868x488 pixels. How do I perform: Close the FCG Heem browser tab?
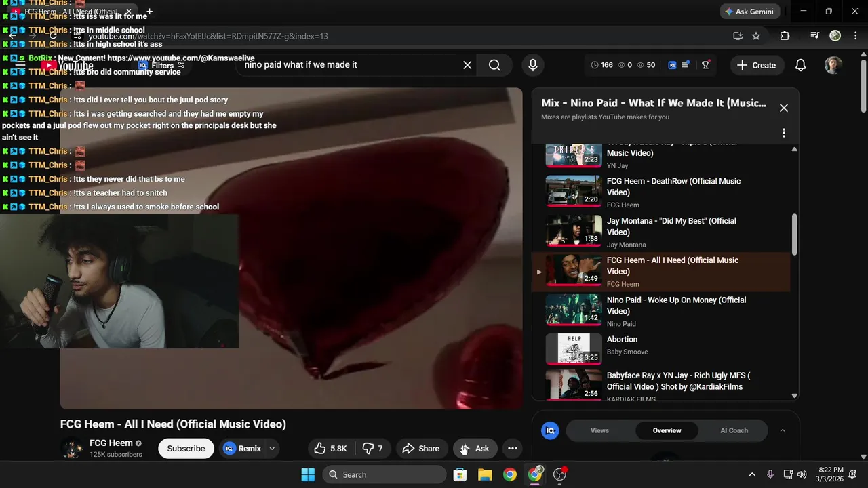coord(128,12)
